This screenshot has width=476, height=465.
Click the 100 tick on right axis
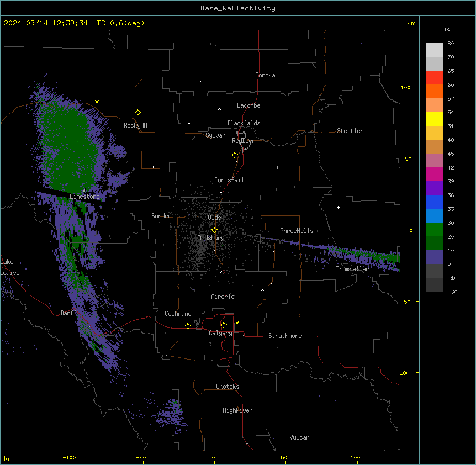(x=405, y=87)
